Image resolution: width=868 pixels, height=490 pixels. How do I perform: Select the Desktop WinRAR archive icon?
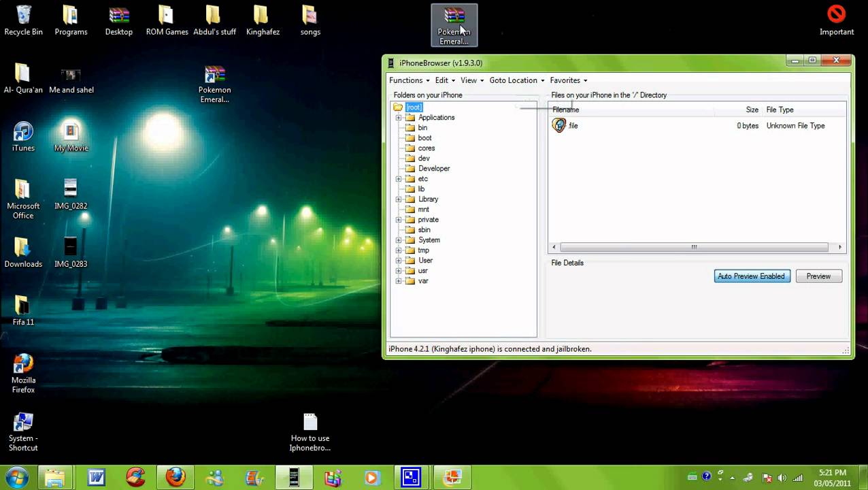click(118, 20)
